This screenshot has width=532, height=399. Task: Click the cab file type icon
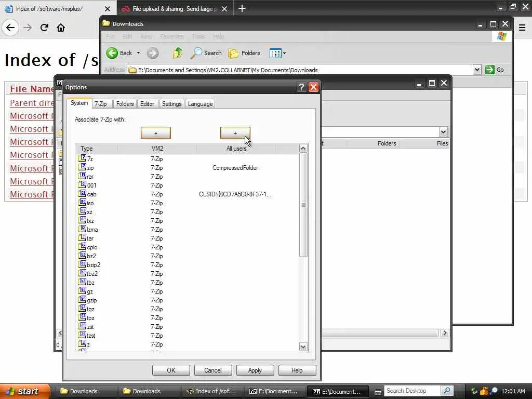point(82,193)
